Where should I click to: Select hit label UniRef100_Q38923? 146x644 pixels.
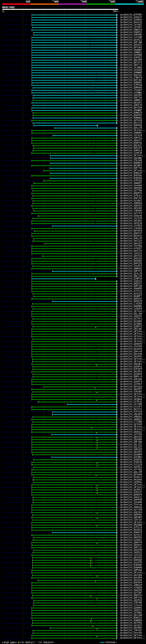coord(131,58)
